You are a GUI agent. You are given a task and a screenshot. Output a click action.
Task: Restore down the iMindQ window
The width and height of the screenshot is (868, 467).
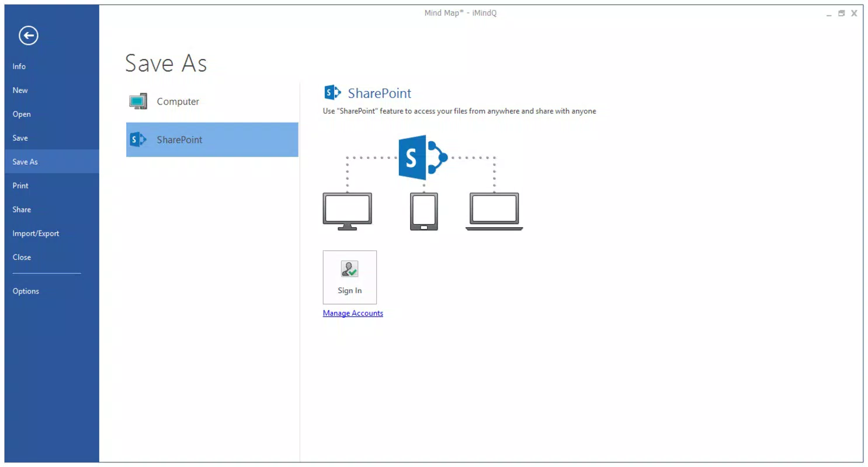(x=841, y=13)
